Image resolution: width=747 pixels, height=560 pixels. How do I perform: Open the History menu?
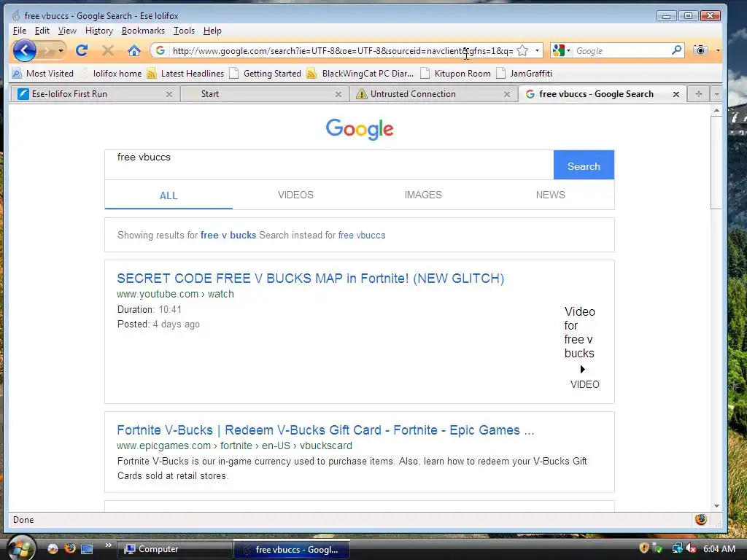click(99, 31)
